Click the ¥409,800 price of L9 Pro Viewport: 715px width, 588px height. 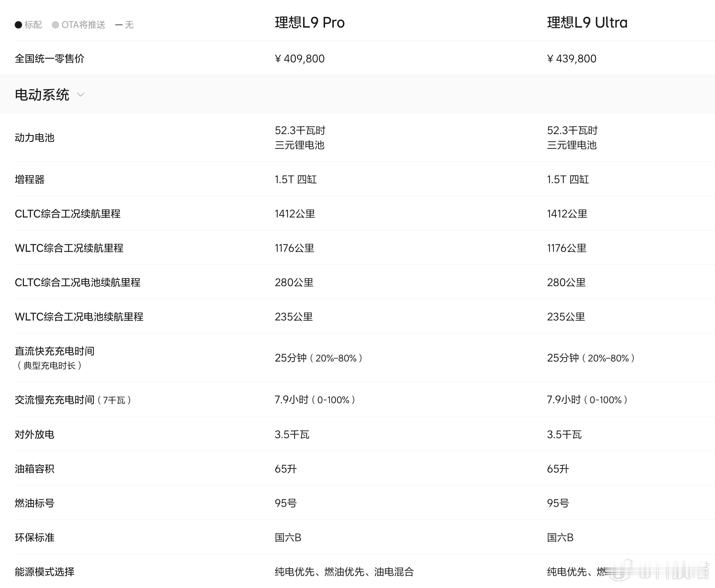pyautogui.click(x=300, y=59)
